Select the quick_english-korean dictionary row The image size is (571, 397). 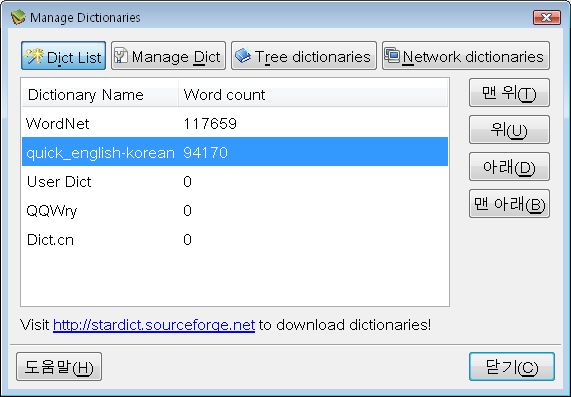[x=235, y=152]
